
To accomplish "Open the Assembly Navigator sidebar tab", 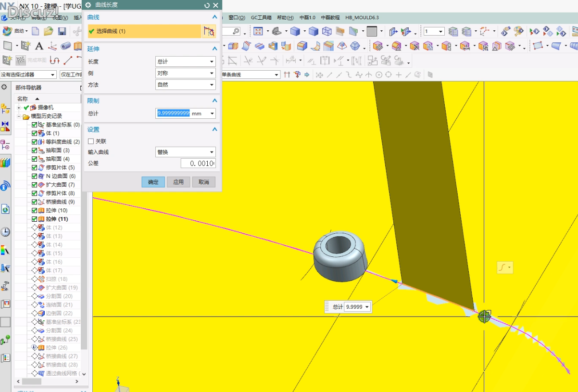I will [x=5, y=109].
